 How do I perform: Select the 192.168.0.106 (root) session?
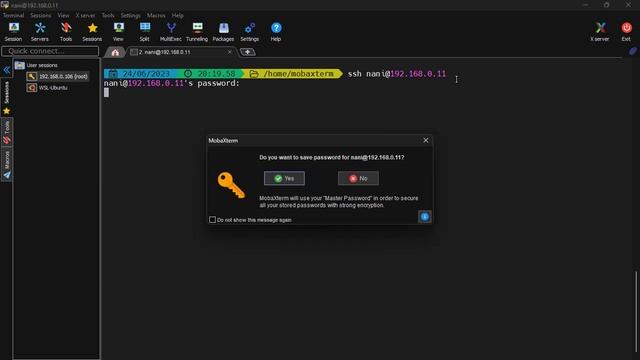point(58,76)
